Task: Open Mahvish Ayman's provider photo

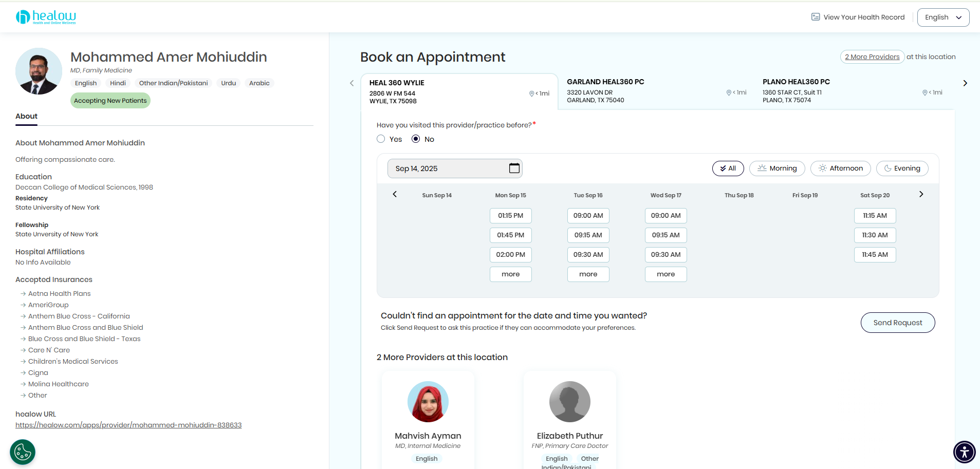Action: pyautogui.click(x=428, y=402)
